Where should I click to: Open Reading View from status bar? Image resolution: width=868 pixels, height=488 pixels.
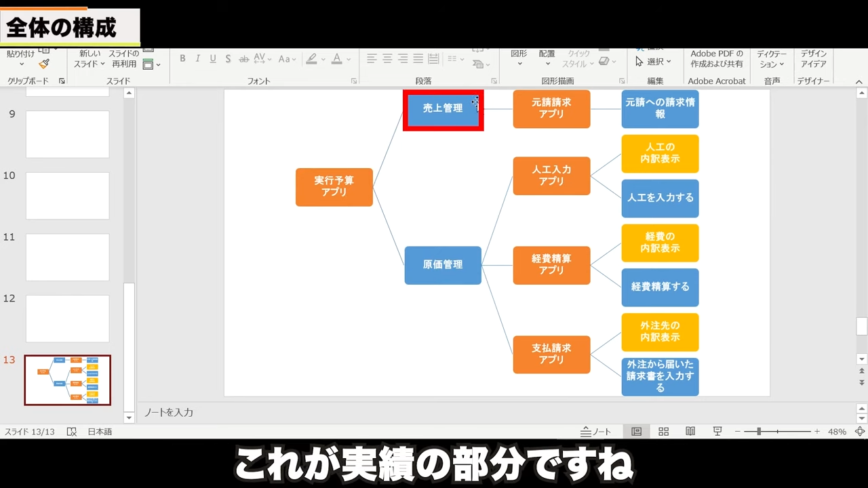[x=690, y=432]
